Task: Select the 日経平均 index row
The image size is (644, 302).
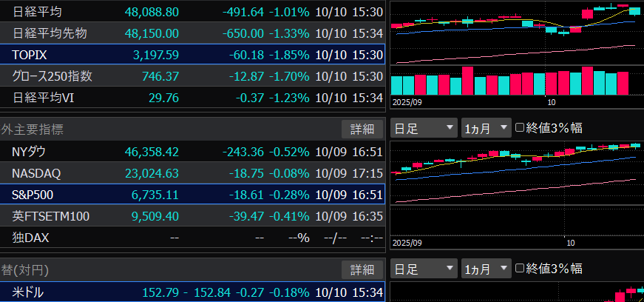Action: click(x=192, y=12)
